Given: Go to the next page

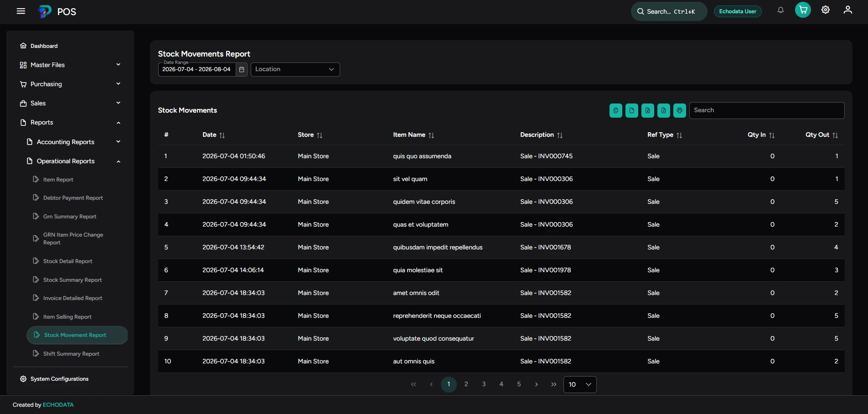Looking at the screenshot, I should click(x=536, y=384).
